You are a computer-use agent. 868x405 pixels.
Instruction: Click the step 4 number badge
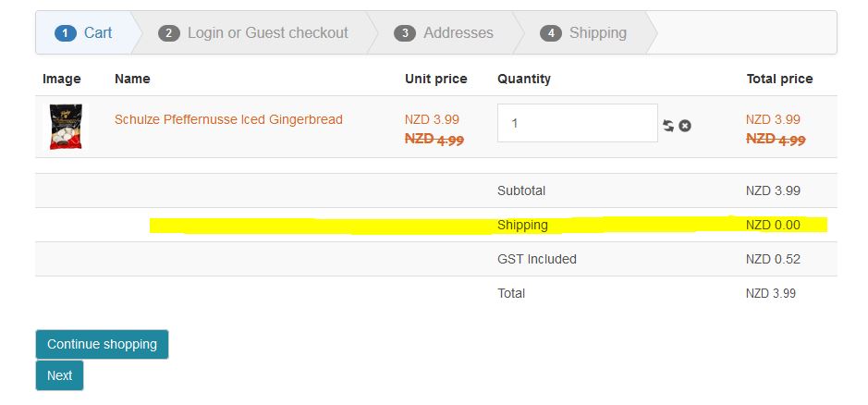[x=550, y=33]
